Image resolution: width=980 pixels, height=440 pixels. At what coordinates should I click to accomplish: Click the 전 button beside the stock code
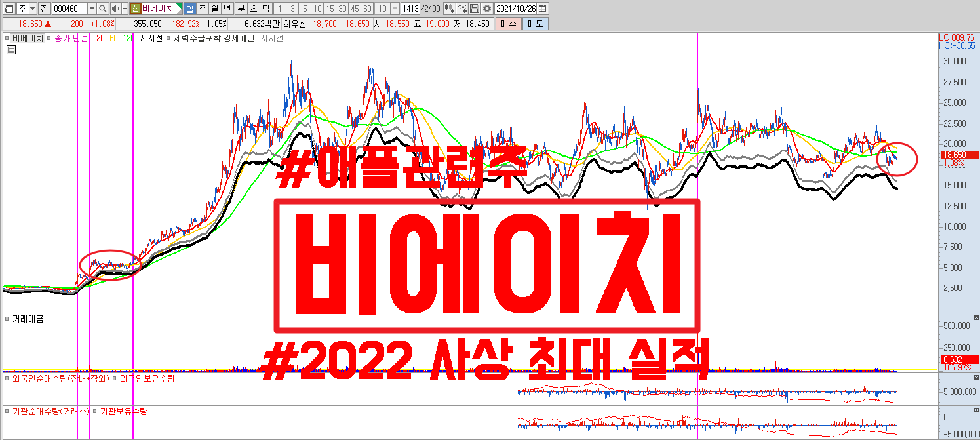[43, 9]
